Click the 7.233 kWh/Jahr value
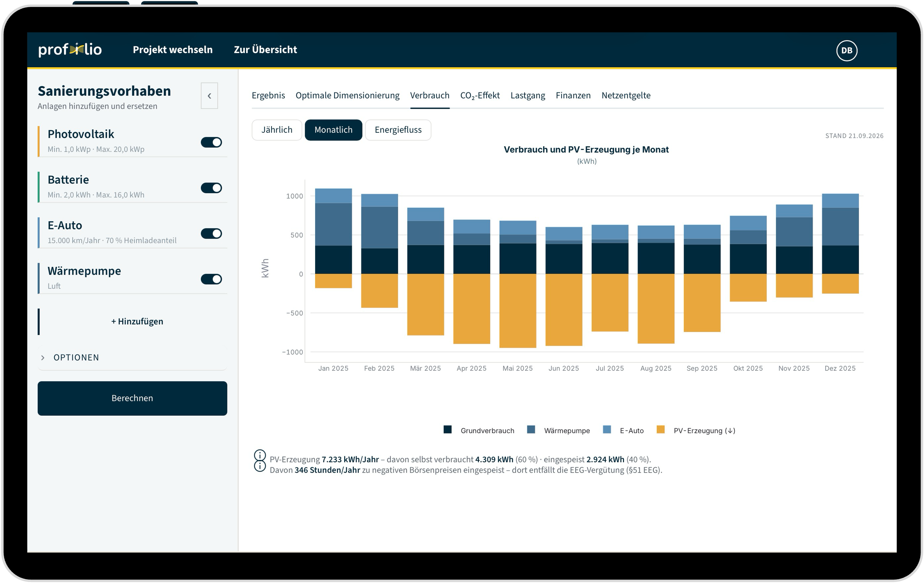This screenshot has width=924, height=583. point(350,460)
